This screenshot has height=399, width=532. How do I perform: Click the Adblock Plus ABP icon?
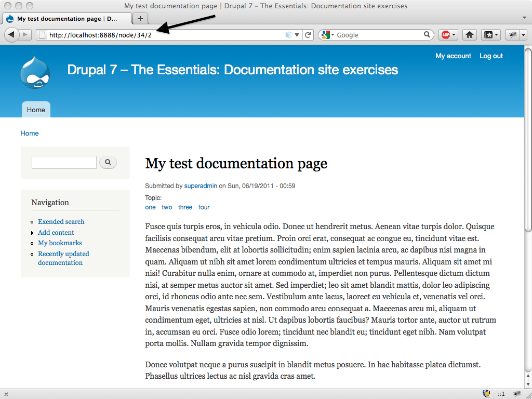445,35
